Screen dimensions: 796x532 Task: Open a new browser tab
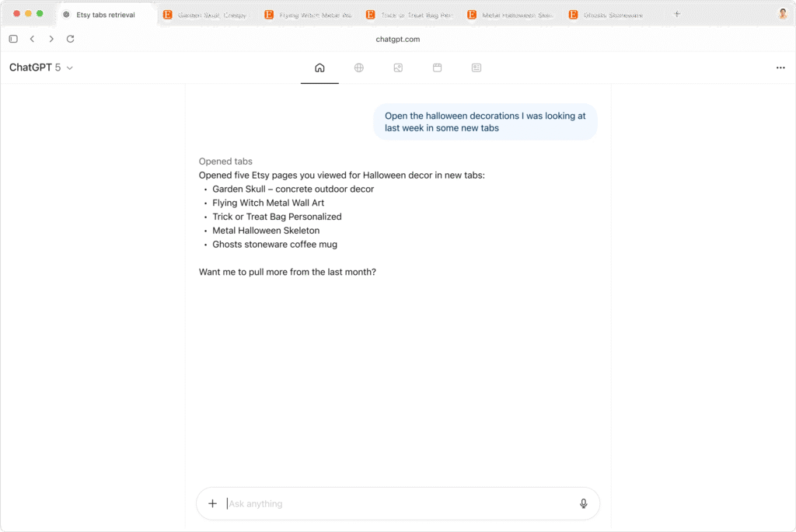(676, 14)
